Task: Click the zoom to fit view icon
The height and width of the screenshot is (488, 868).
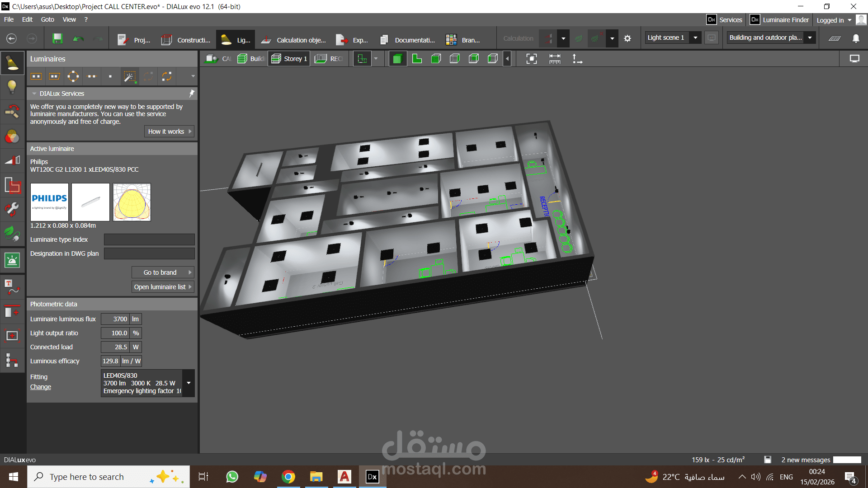Action: click(x=532, y=59)
